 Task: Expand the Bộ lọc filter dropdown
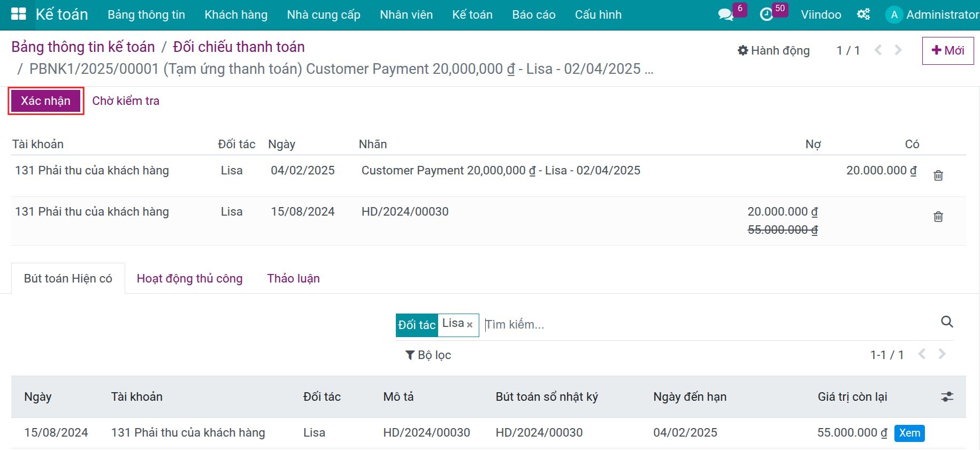click(x=428, y=355)
